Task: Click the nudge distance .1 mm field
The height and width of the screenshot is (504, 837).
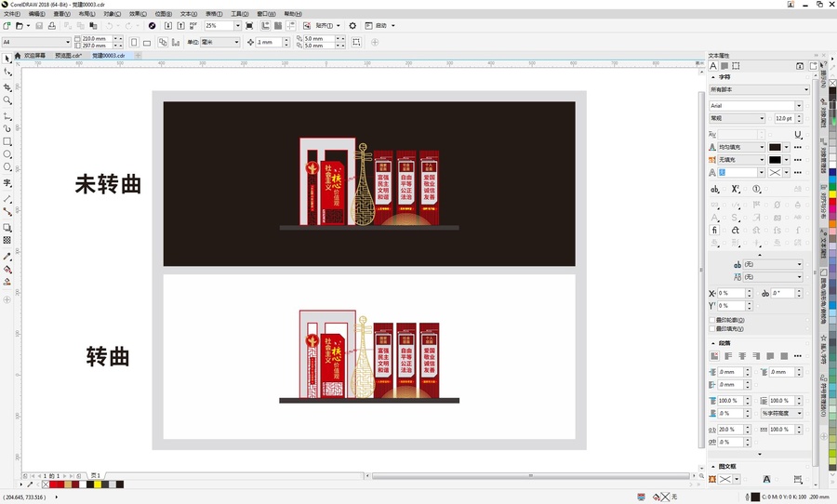Action: (269, 42)
